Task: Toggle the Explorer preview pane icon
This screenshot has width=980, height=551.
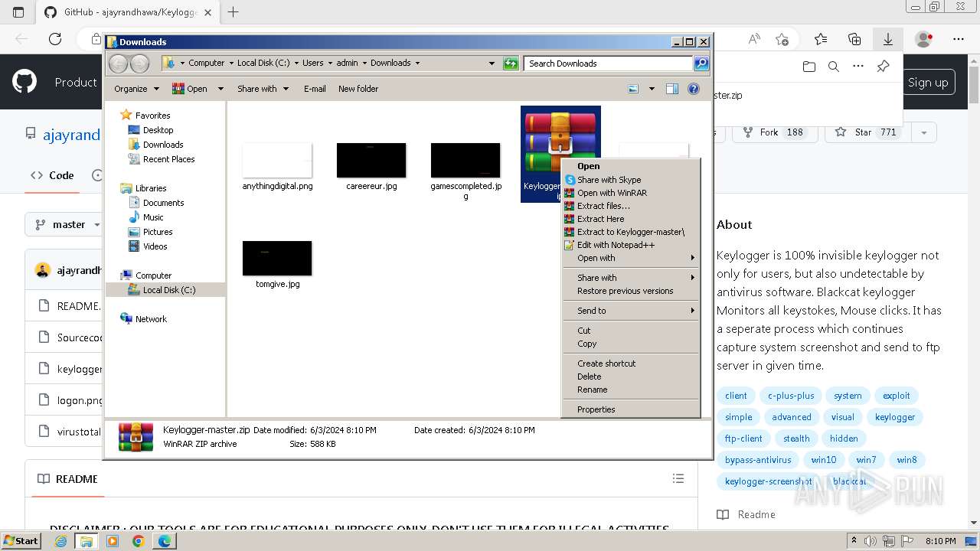Action: pyautogui.click(x=672, y=89)
